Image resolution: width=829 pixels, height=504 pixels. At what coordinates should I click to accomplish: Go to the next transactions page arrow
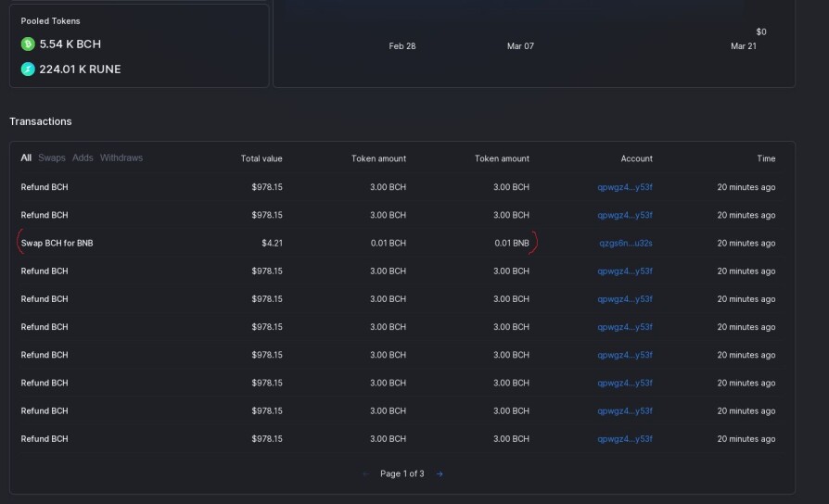point(440,473)
